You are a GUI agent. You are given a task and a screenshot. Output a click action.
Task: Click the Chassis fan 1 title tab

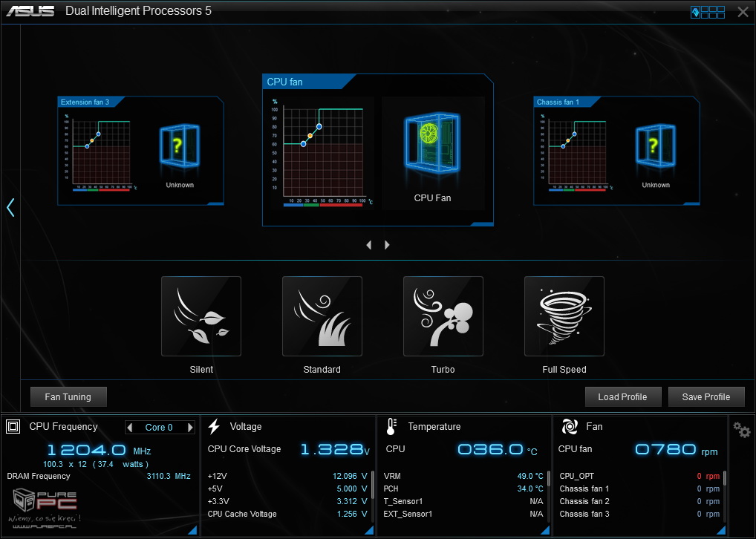coord(567,102)
